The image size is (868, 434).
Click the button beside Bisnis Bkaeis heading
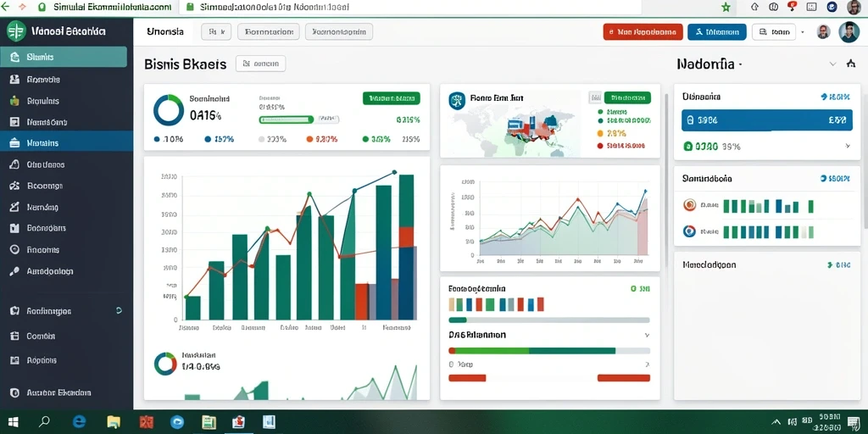pos(261,64)
